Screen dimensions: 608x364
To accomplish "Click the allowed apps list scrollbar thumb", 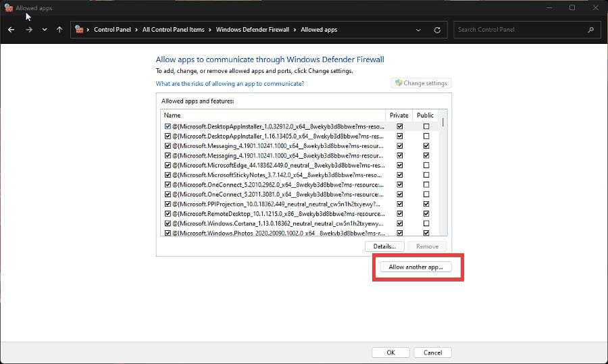I will 442,122.
